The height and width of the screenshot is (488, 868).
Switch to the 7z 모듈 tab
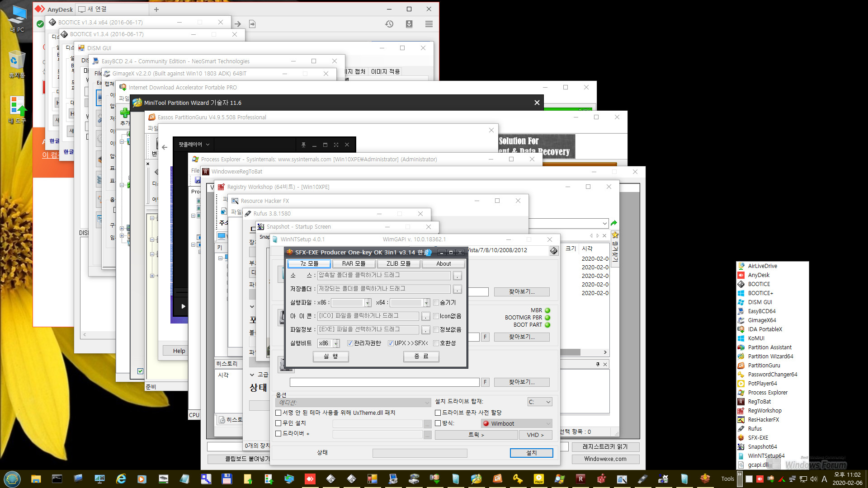309,264
